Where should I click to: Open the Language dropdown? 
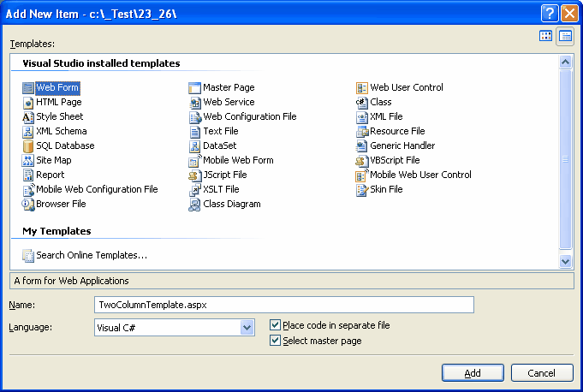[247, 328]
